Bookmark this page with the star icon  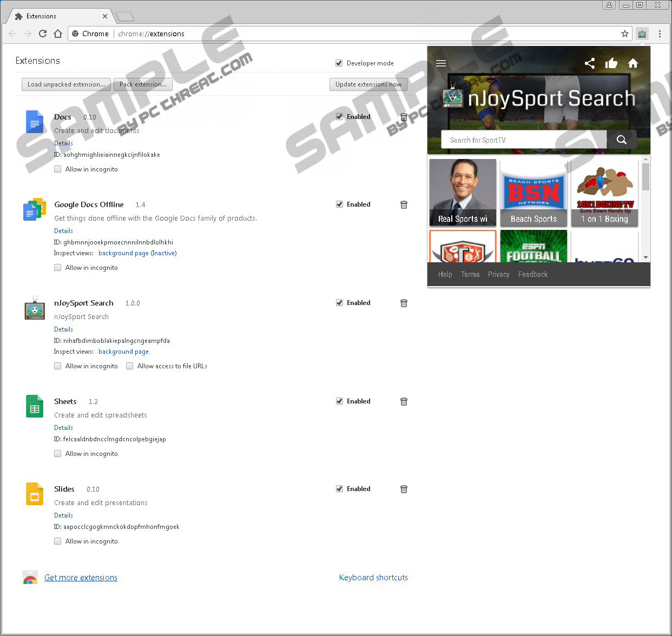[625, 34]
